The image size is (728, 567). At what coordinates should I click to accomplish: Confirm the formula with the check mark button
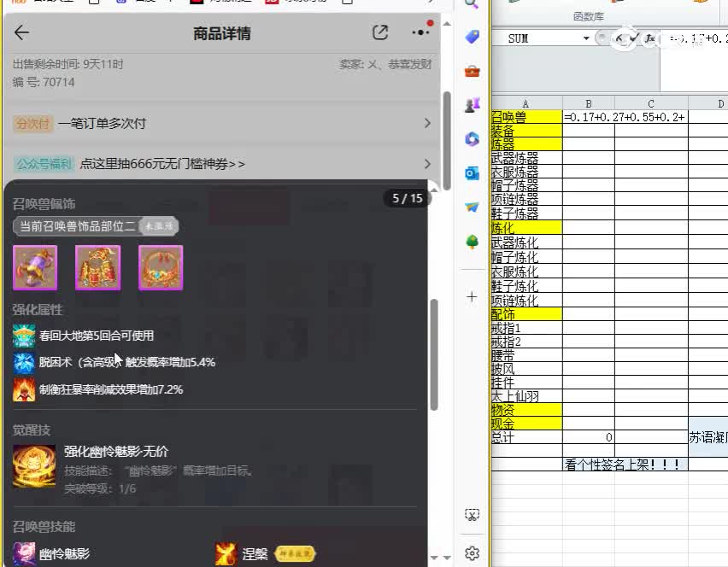coord(632,38)
